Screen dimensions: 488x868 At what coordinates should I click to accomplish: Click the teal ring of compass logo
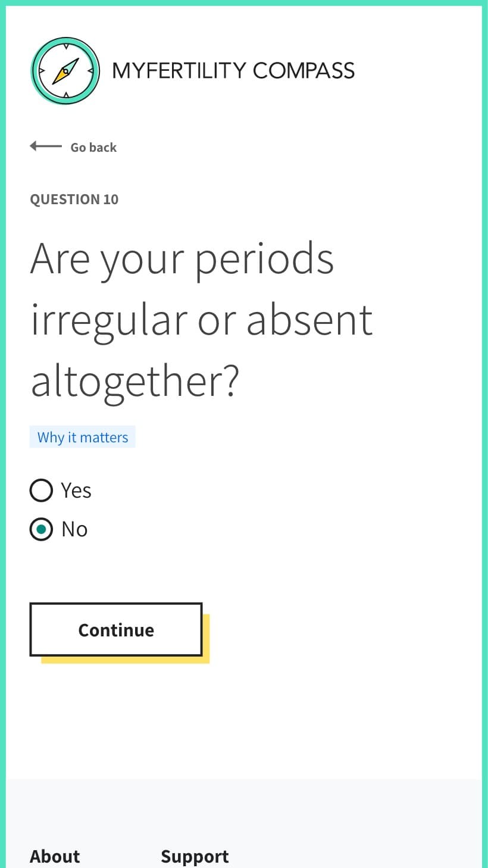point(37,71)
